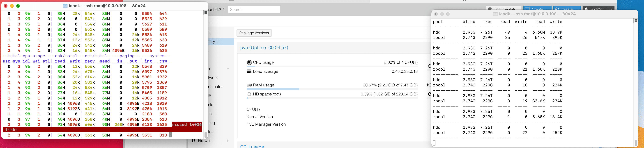
Task: Click the scrollback marker icon in the 10.0.0.100 terminal
Action: (636, 21)
